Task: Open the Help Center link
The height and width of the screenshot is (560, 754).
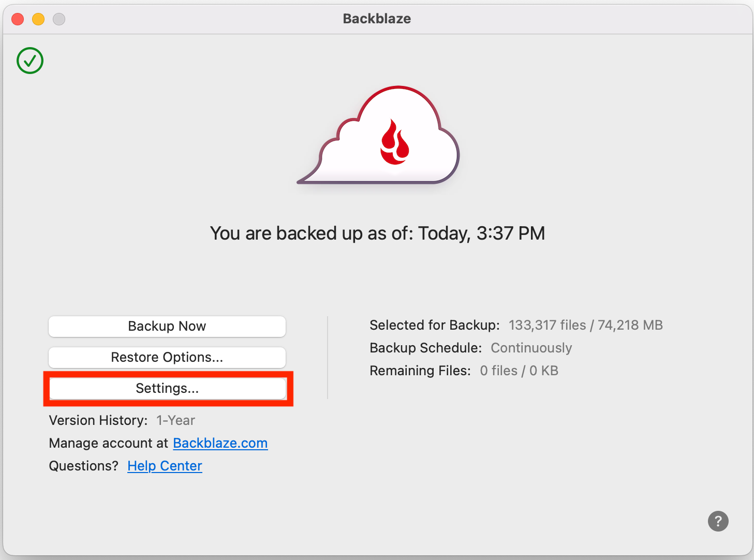Action: pos(165,466)
